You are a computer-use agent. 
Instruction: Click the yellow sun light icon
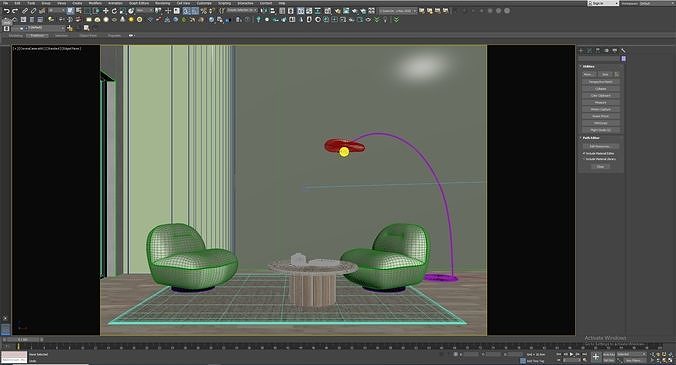coord(131,20)
